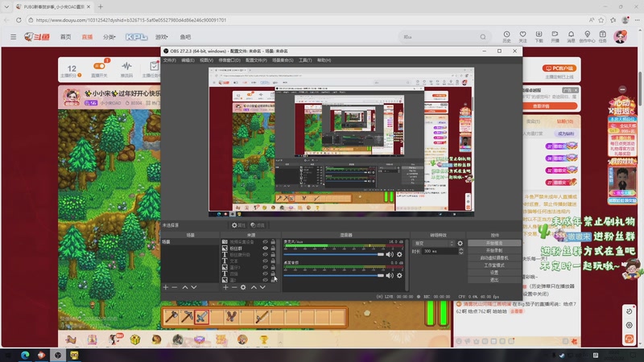Open scene transition settings gear
644x362 pixels.
460,244
